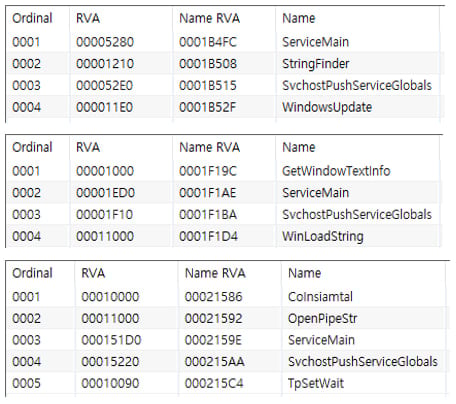
Task: Pick the GetWindowTextInfo export name
Action: [x=336, y=171]
